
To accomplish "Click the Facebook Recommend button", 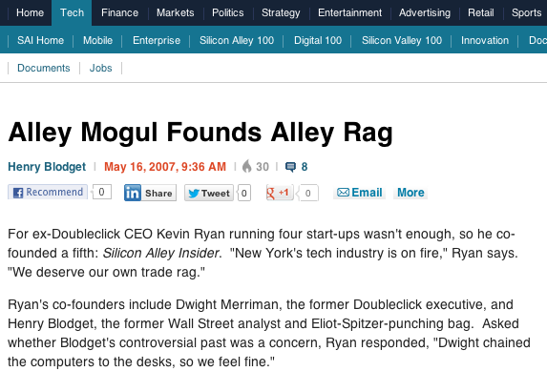I will pos(48,192).
